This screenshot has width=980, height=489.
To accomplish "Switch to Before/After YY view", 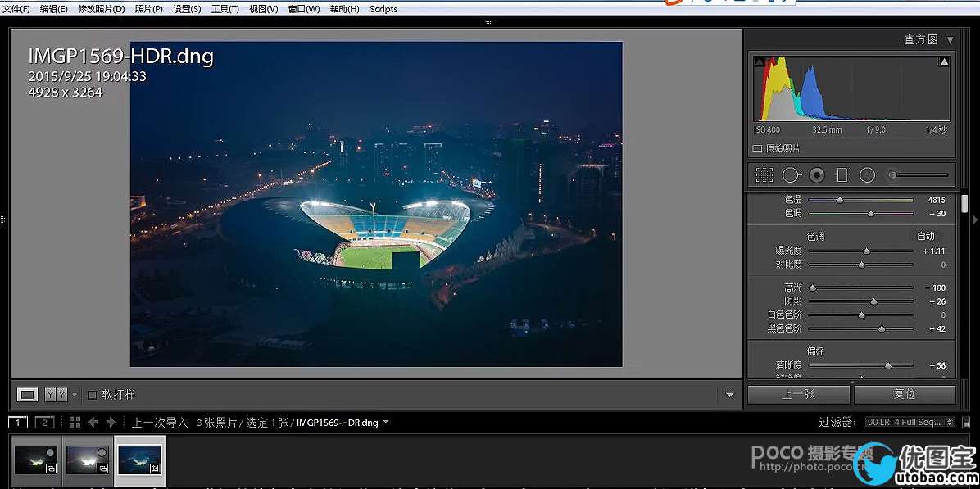I will [57, 395].
